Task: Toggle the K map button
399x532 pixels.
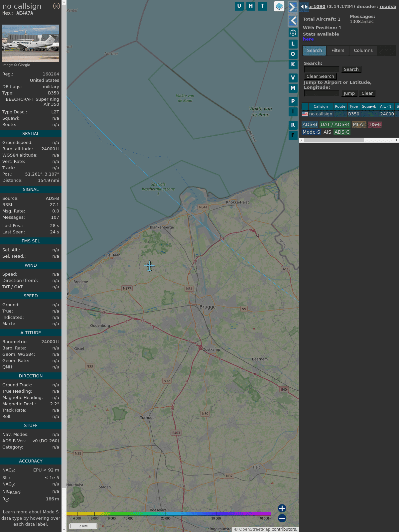Action: click(293, 65)
